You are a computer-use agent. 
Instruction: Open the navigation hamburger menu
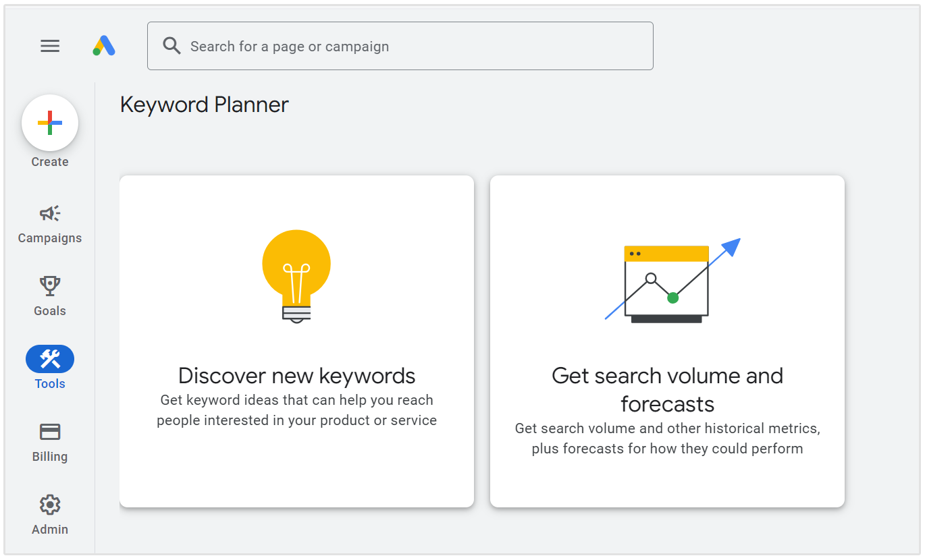pos(49,45)
